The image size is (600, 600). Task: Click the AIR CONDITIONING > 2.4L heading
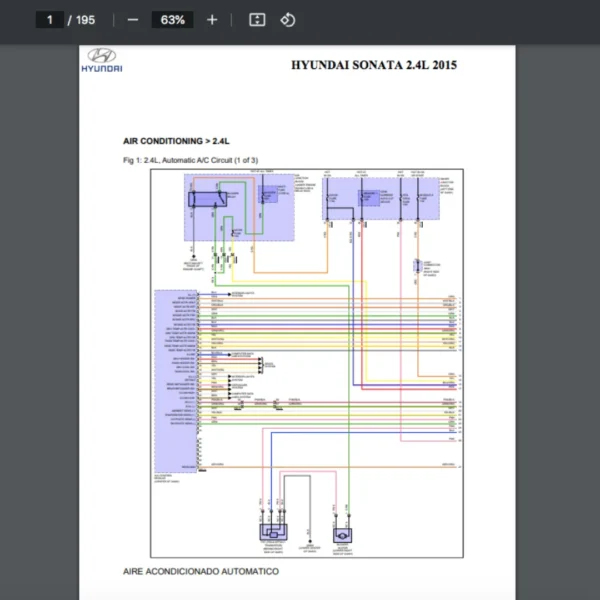[x=176, y=142]
